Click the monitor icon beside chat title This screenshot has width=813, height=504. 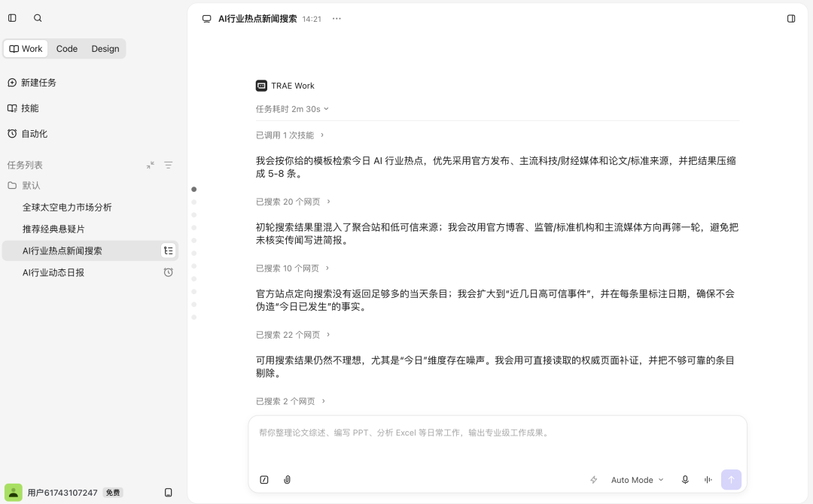(x=207, y=19)
